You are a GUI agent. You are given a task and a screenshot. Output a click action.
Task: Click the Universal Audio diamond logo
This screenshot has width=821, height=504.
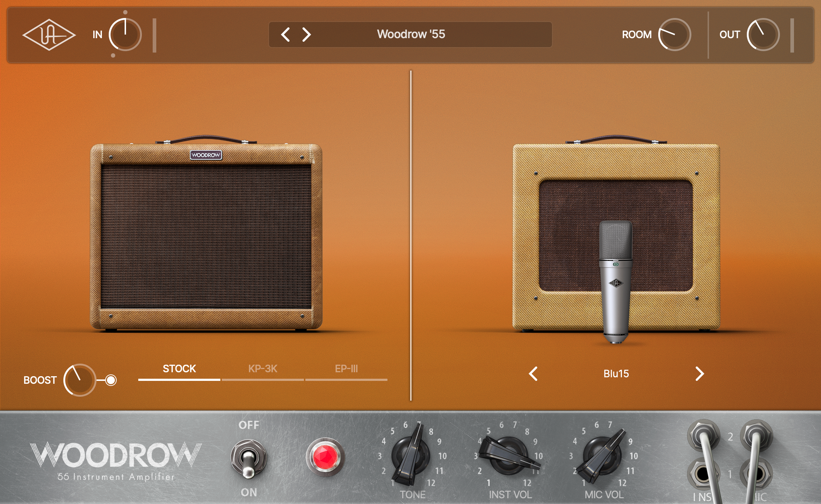click(50, 35)
